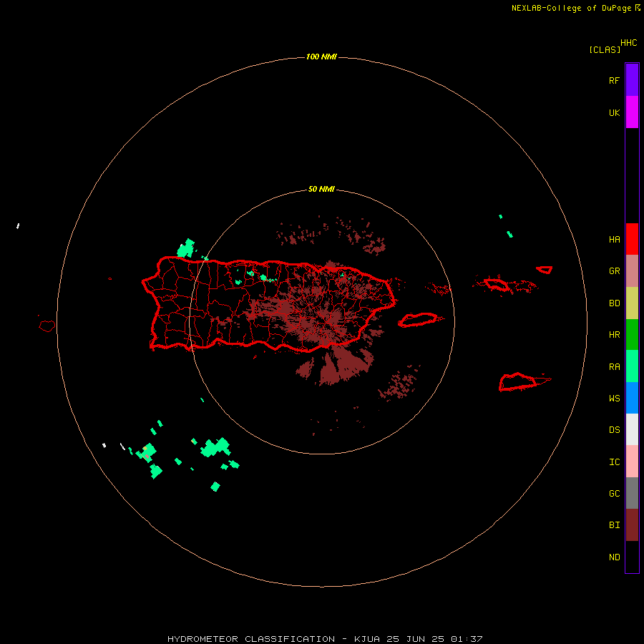Click the '01:37' timestamp in caption
Viewport: 644px width, 644px height.
point(467,639)
